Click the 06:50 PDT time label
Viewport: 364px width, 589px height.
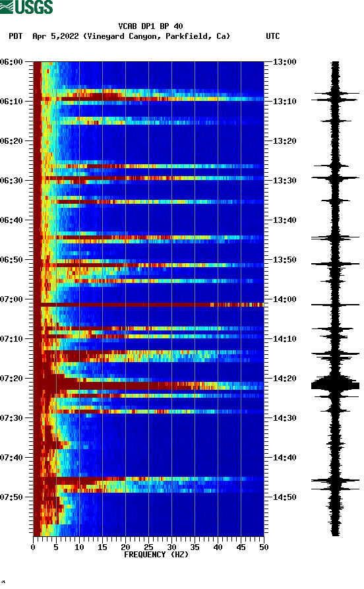11,260
